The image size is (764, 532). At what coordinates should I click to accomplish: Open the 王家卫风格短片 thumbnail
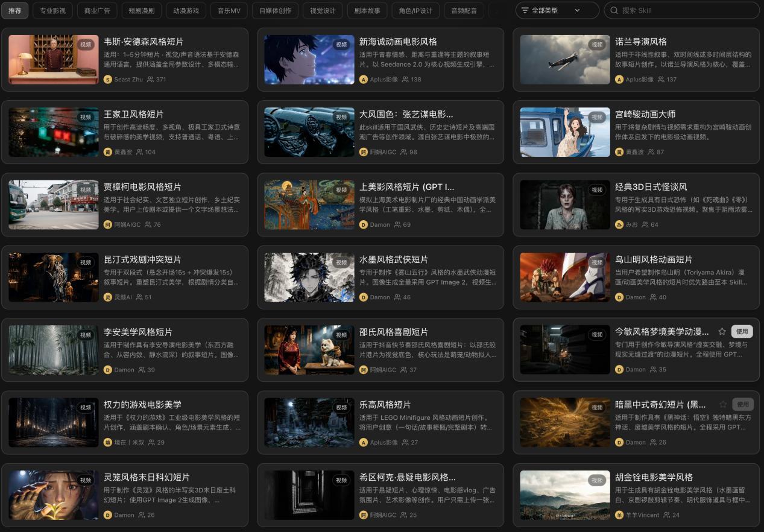pyautogui.click(x=54, y=132)
